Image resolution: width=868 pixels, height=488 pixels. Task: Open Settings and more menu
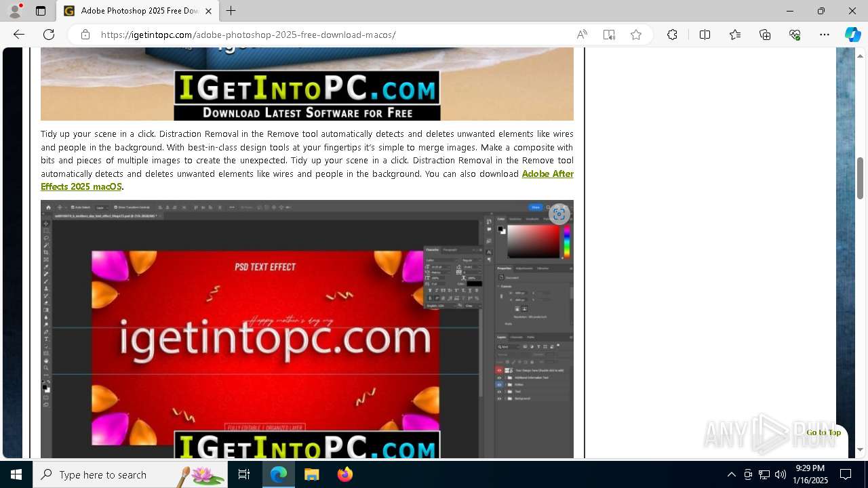click(825, 35)
